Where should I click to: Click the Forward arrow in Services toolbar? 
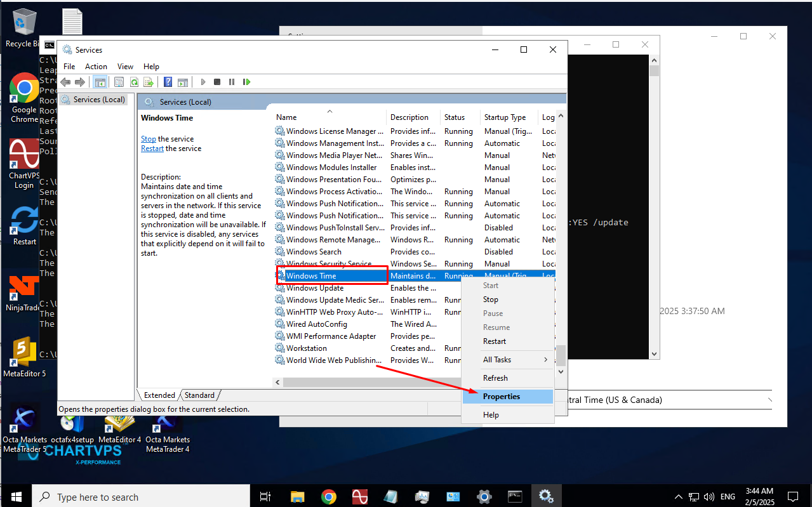click(x=80, y=82)
